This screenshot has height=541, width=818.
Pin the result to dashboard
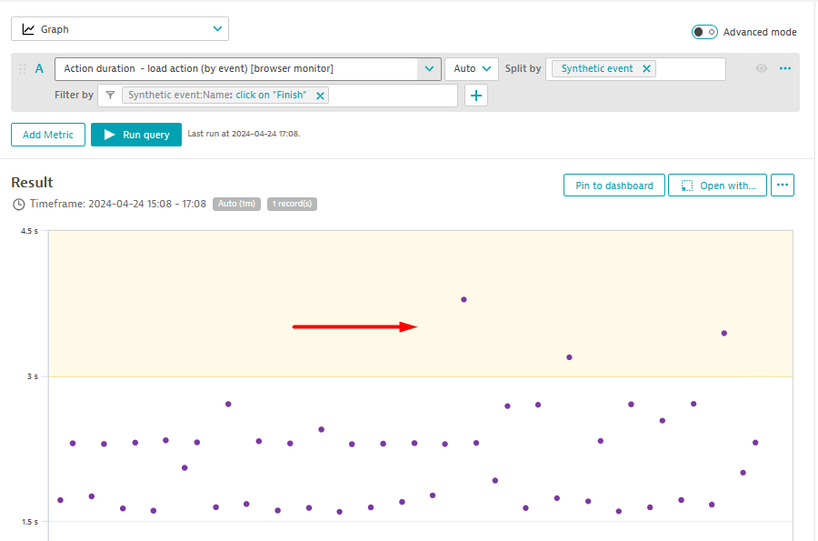coord(614,185)
